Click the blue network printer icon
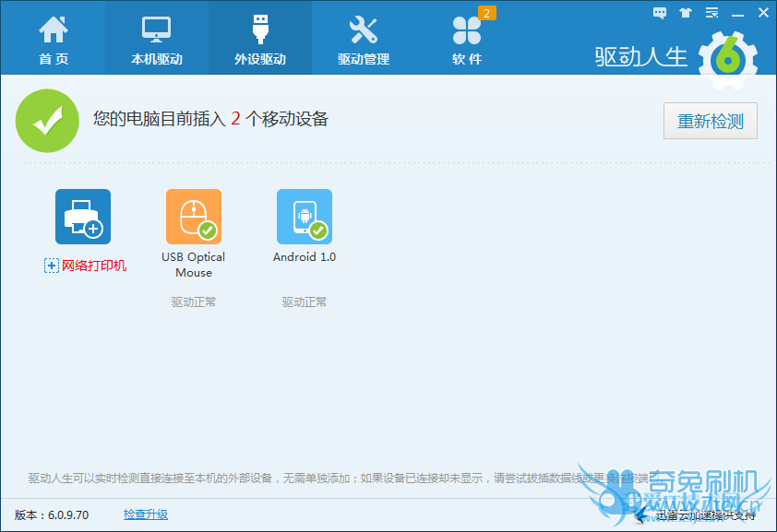The height and width of the screenshot is (532, 777). 83,217
